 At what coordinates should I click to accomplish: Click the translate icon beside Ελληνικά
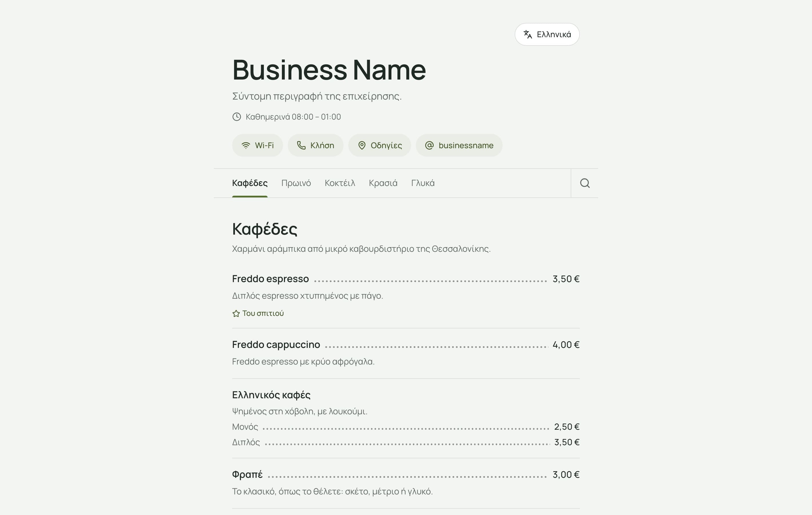tap(528, 34)
